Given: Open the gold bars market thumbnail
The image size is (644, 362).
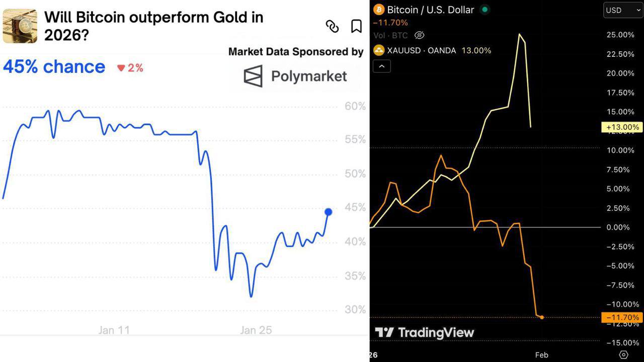Looking at the screenshot, I should (x=20, y=26).
